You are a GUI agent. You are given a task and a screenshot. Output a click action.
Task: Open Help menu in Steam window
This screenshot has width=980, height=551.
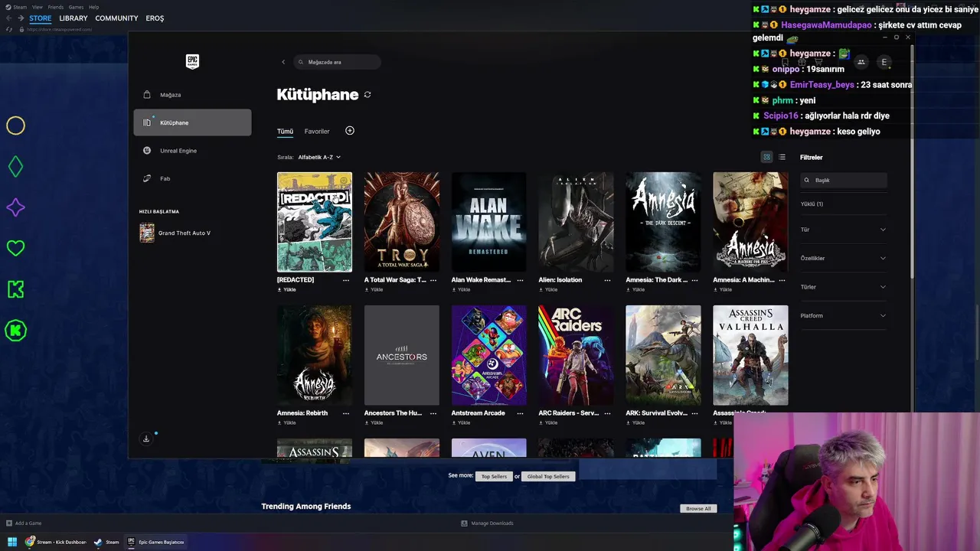(x=93, y=7)
